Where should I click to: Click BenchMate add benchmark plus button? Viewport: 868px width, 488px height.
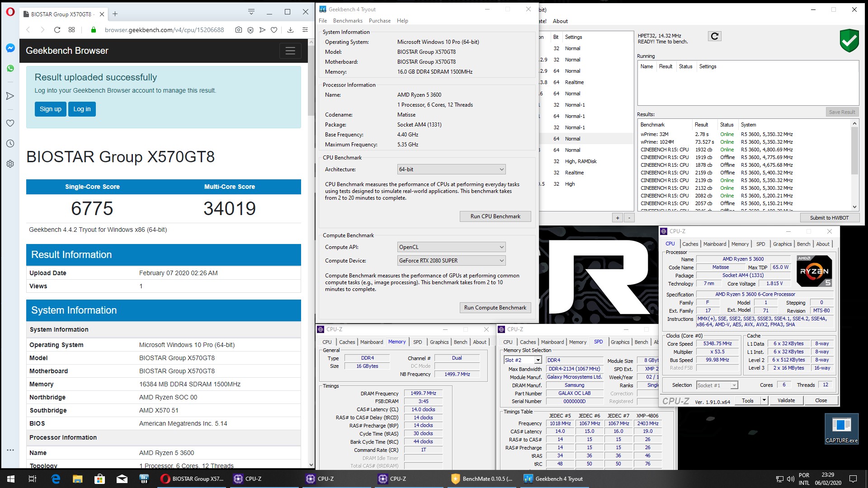[618, 218]
